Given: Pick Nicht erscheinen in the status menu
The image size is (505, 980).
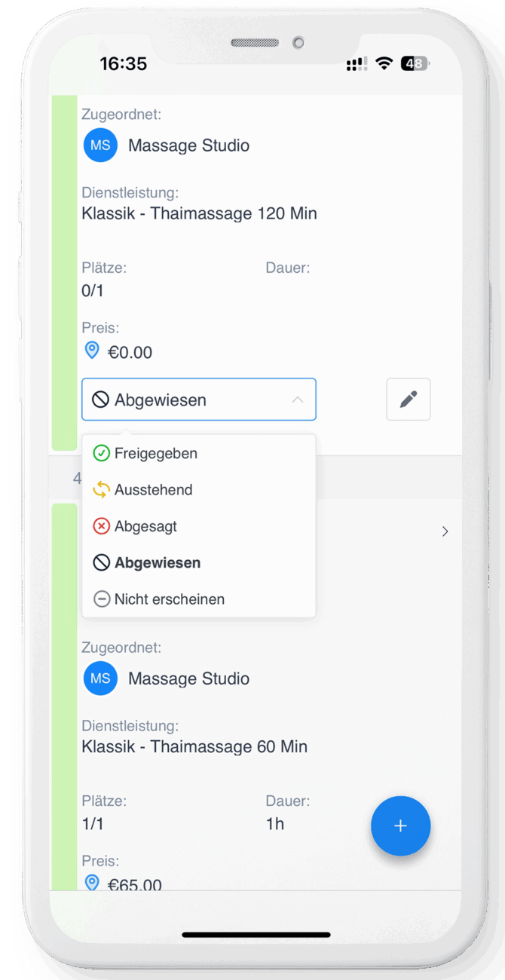Looking at the screenshot, I should pos(199,599).
